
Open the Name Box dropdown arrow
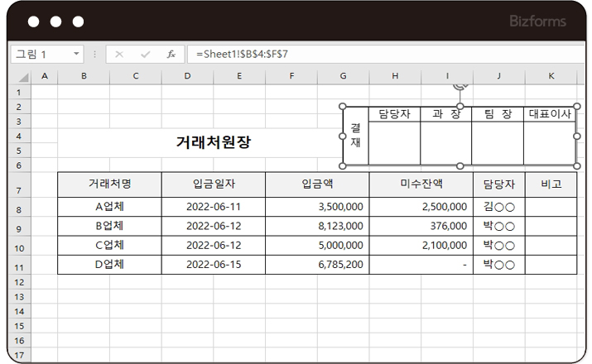(76, 54)
